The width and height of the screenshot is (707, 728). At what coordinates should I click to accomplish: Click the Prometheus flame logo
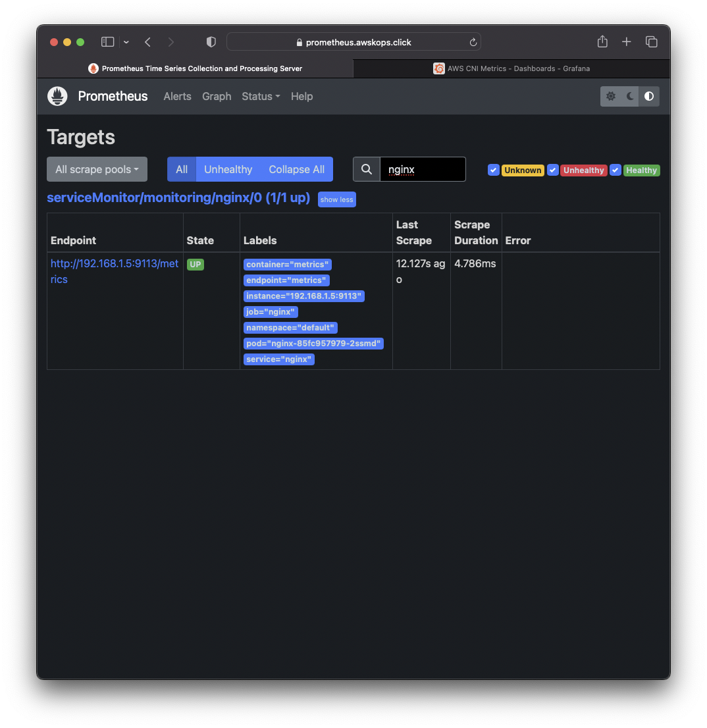(57, 96)
